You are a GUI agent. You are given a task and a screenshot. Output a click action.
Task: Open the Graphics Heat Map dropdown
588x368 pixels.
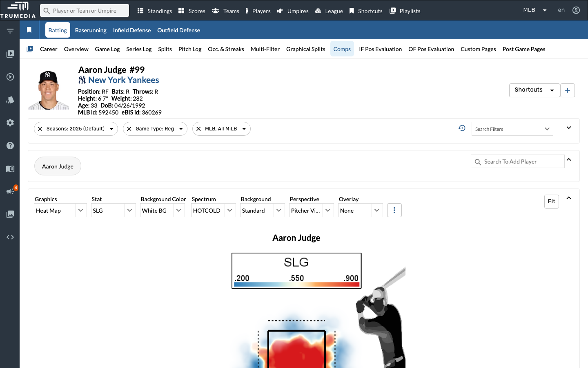(x=60, y=210)
